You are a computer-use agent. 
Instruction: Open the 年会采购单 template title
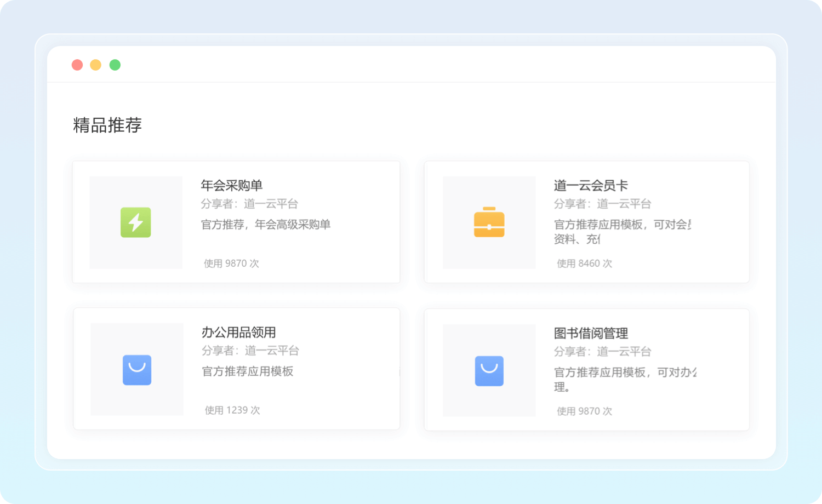point(231,186)
